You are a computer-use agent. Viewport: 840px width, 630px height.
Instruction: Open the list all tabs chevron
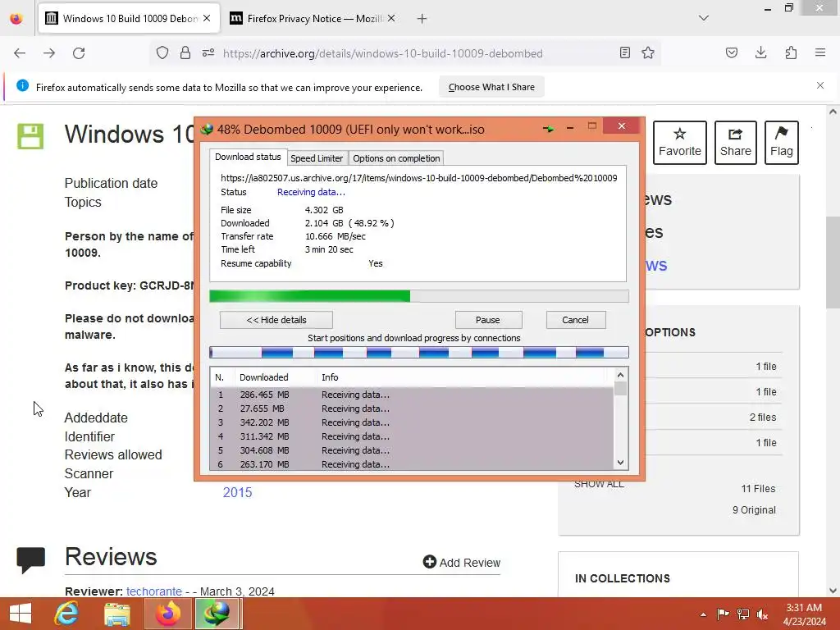(704, 18)
